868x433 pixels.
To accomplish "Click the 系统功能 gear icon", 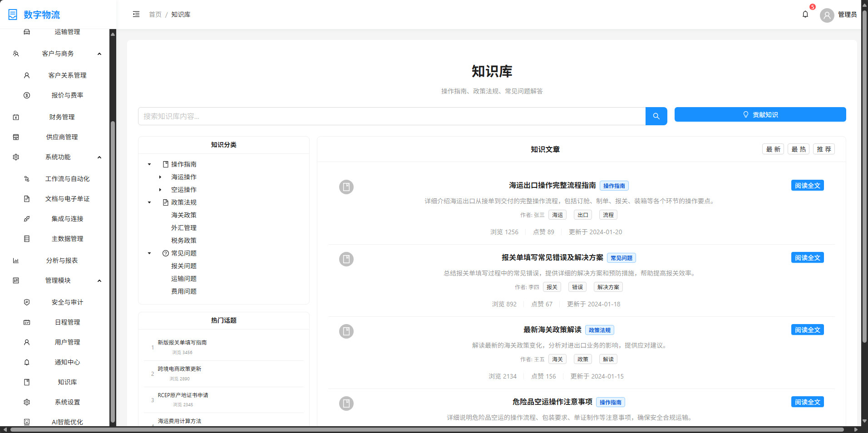I will (x=16, y=157).
